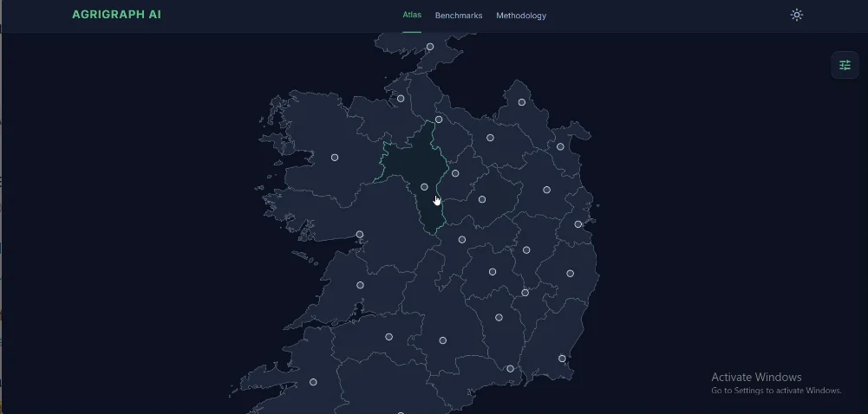
Task: Select the Laois county marker
Action: pos(493,272)
